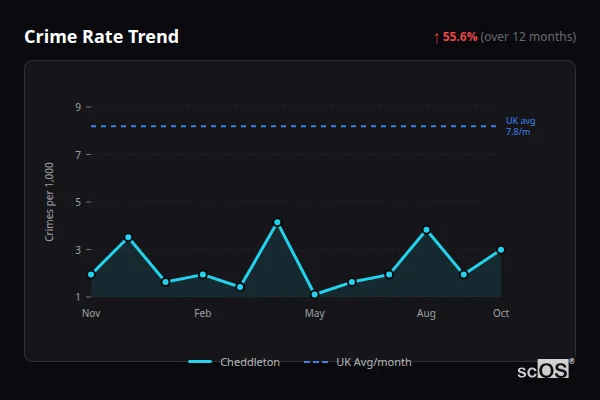This screenshot has height=400, width=600.
Task: Click the 'Aug' x-axis label
Action: click(426, 313)
